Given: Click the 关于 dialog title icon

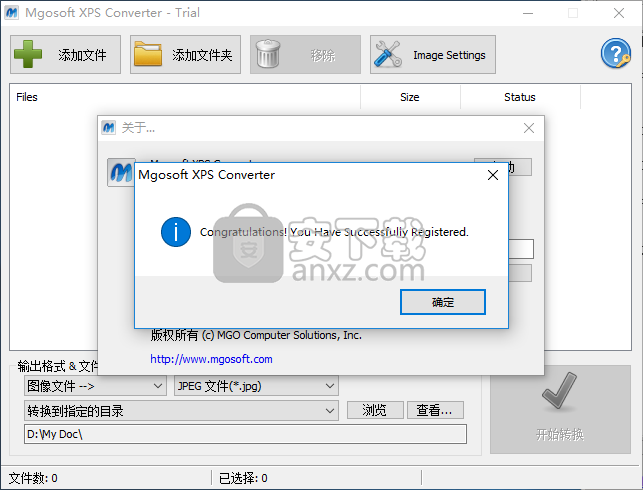Looking at the screenshot, I should [x=109, y=128].
